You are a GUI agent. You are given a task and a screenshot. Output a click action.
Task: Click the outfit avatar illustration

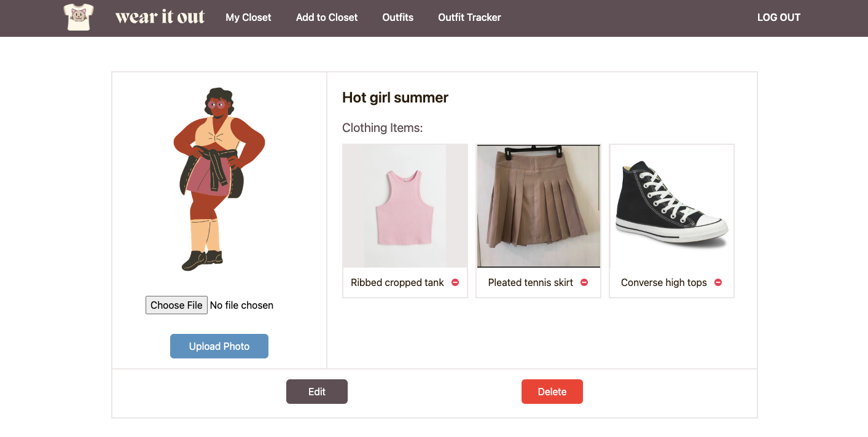(x=218, y=178)
